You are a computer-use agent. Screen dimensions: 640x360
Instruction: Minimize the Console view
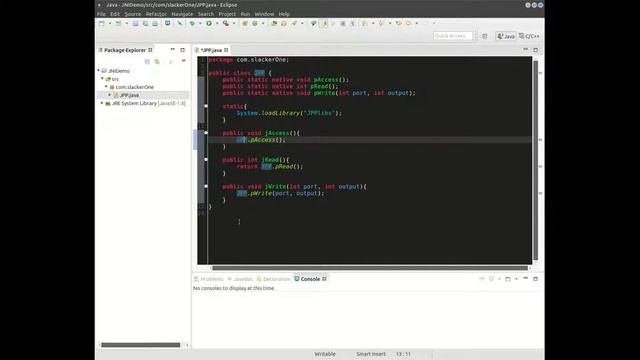526,278
